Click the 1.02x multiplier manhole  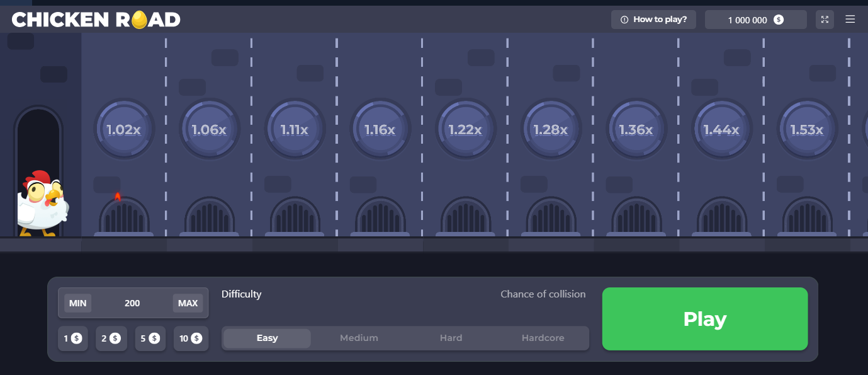click(x=123, y=130)
